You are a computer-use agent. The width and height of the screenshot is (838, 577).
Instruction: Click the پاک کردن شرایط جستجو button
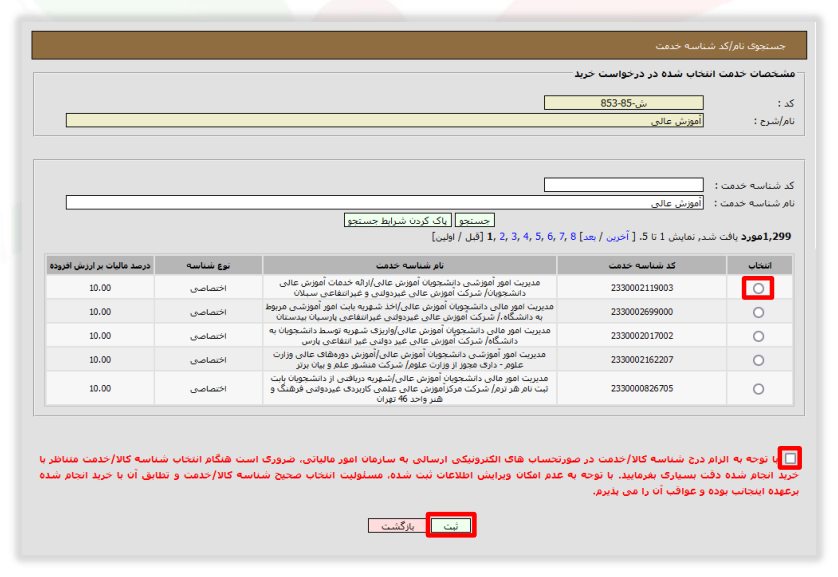pyautogui.click(x=398, y=220)
